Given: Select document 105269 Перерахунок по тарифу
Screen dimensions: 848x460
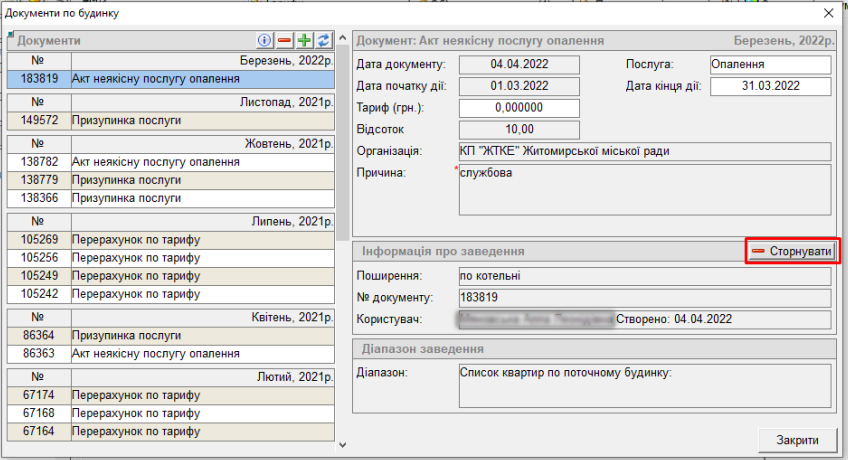Looking at the screenshot, I should point(170,240).
